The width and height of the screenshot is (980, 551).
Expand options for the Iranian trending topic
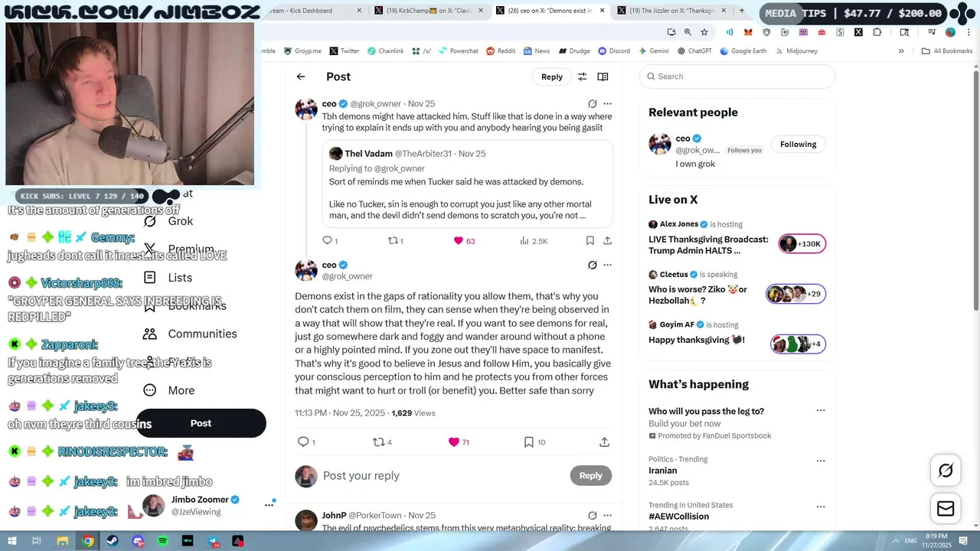point(821,461)
